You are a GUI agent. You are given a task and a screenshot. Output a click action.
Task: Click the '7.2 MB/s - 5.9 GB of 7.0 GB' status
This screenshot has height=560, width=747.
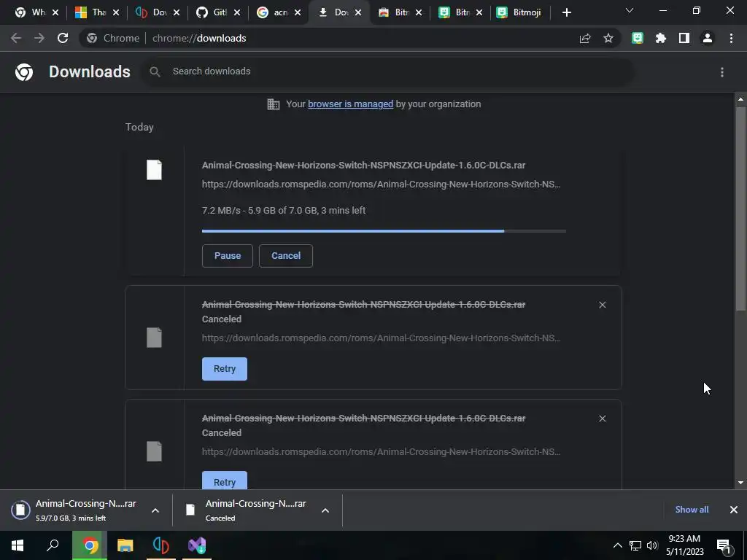point(284,211)
